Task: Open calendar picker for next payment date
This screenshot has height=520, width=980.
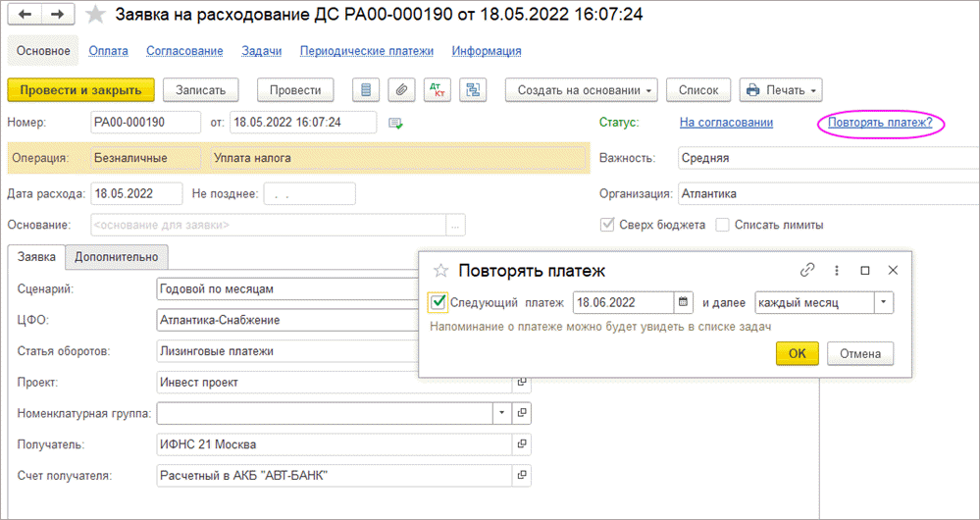Action: click(683, 302)
